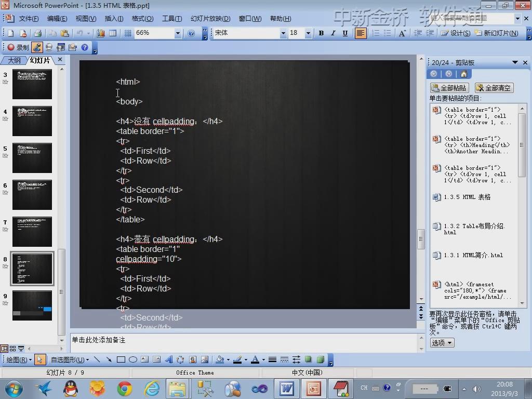This screenshot has height=399, width=532.
Task: Select the Oval shape tool
Action: (x=133, y=360)
